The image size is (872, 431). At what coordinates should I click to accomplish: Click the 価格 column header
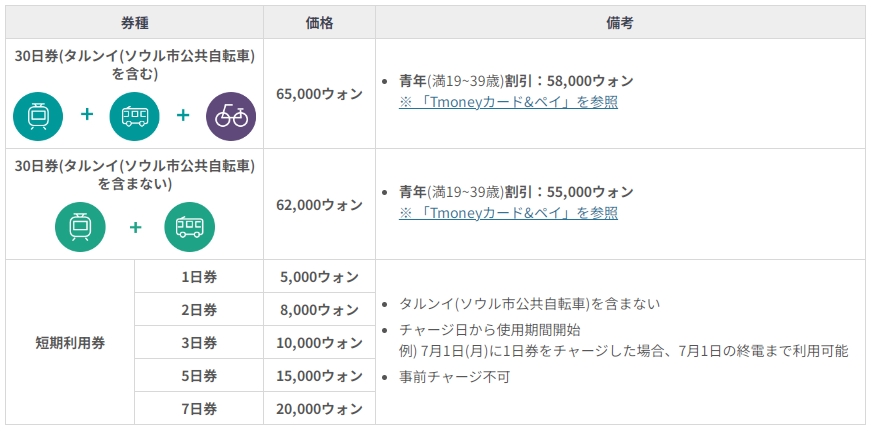pyautogui.click(x=319, y=21)
